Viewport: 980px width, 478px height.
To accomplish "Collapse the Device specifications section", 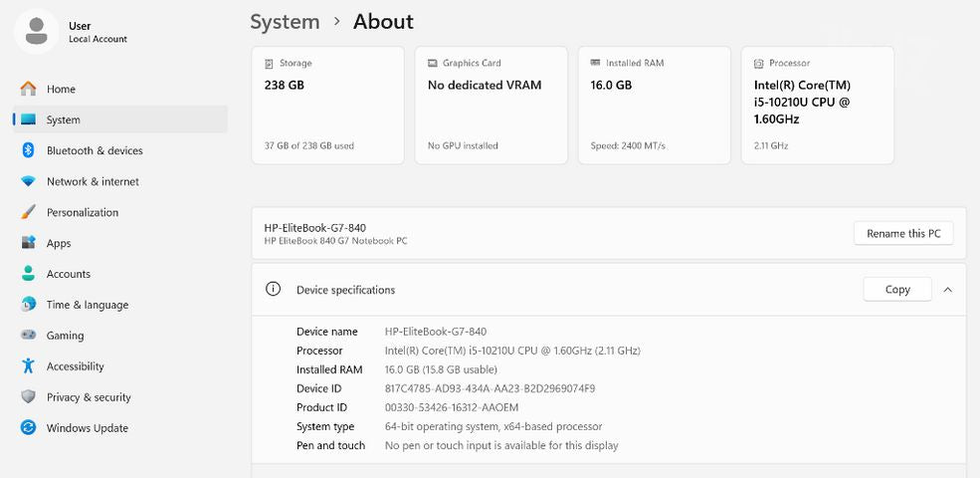I will click(x=947, y=290).
